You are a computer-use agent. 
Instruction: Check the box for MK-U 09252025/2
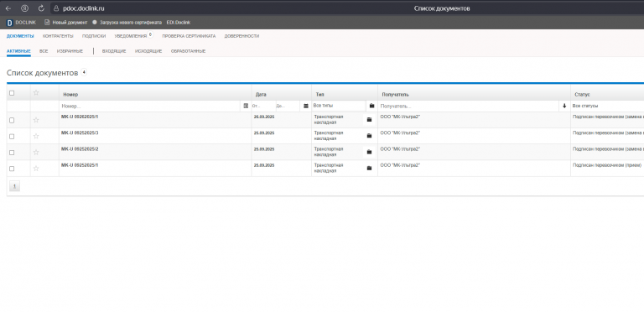12,153
